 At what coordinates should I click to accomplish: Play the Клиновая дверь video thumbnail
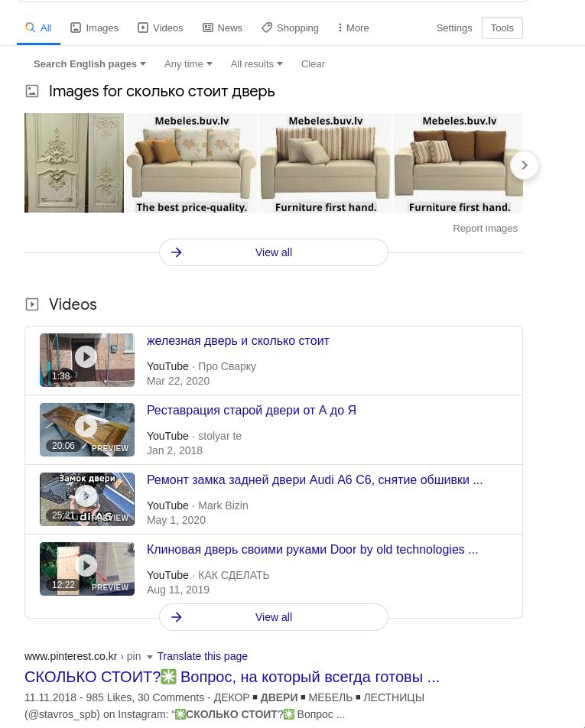(x=87, y=569)
